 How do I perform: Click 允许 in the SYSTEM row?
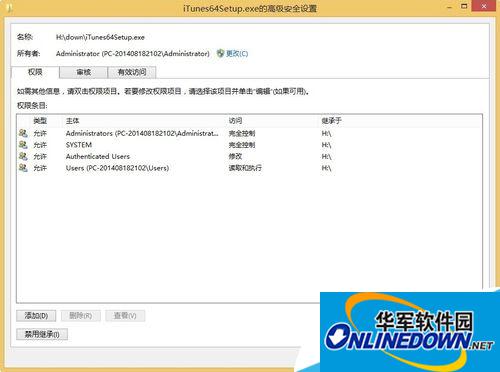click(40, 145)
